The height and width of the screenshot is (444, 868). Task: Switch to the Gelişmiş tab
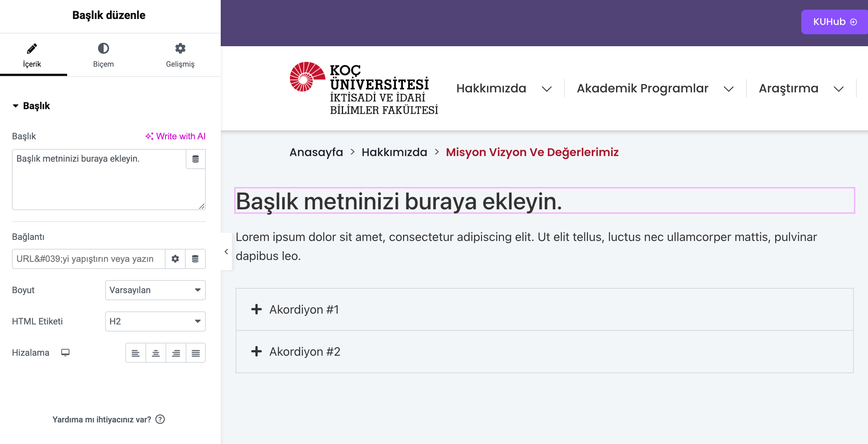[x=180, y=55]
